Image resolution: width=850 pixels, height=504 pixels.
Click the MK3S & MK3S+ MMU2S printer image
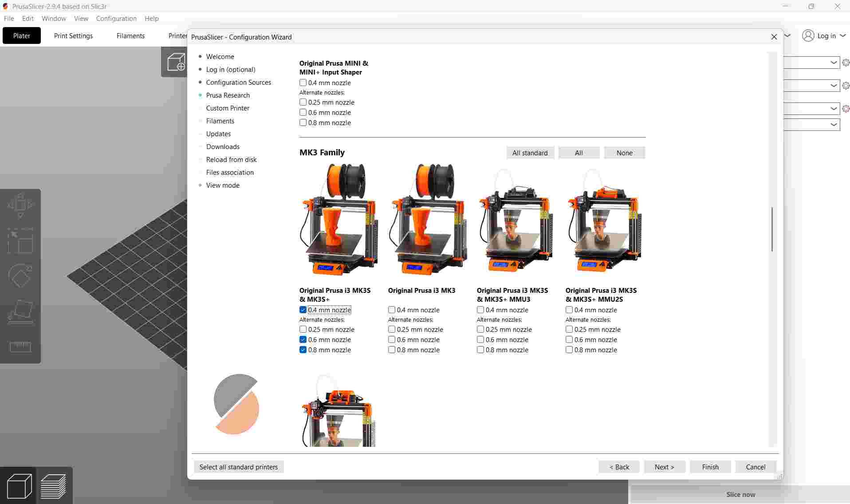[x=604, y=220]
